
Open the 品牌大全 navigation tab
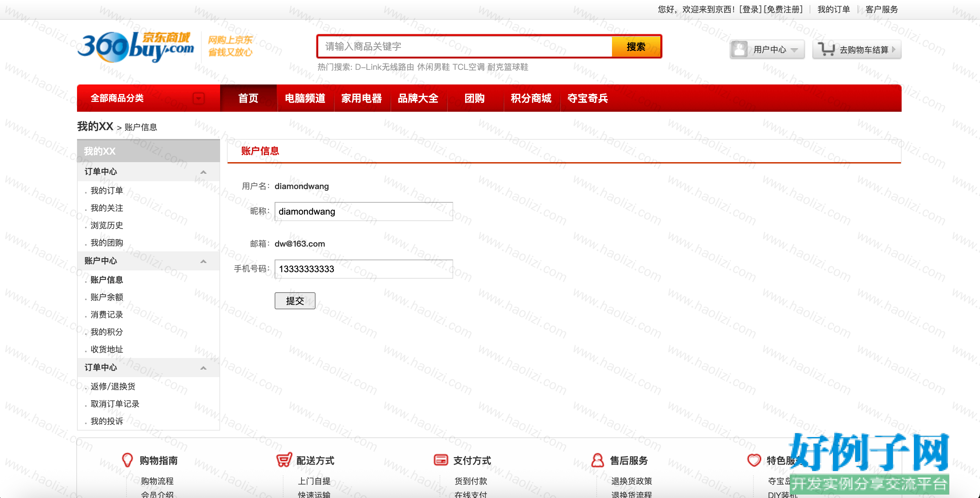(x=418, y=98)
